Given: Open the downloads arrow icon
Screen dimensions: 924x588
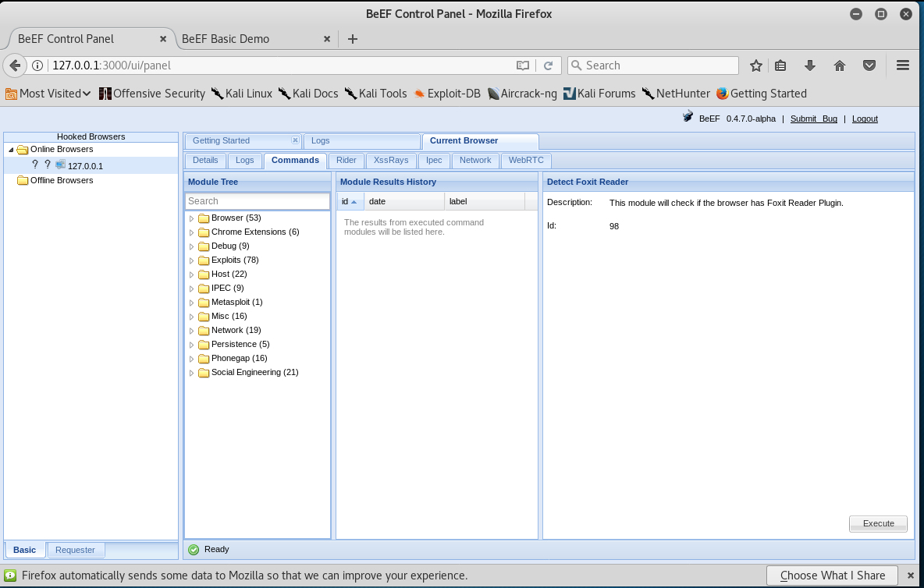Looking at the screenshot, I should (x=810, y=66).
